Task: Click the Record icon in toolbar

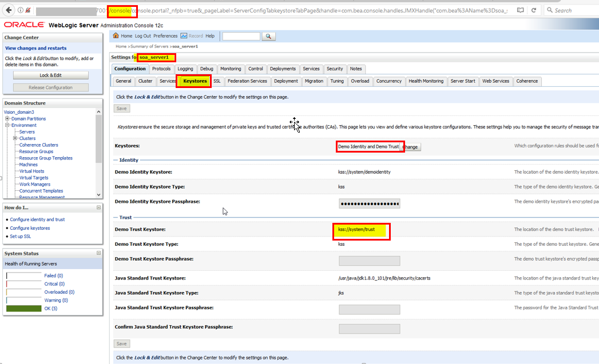Action: 184,36
